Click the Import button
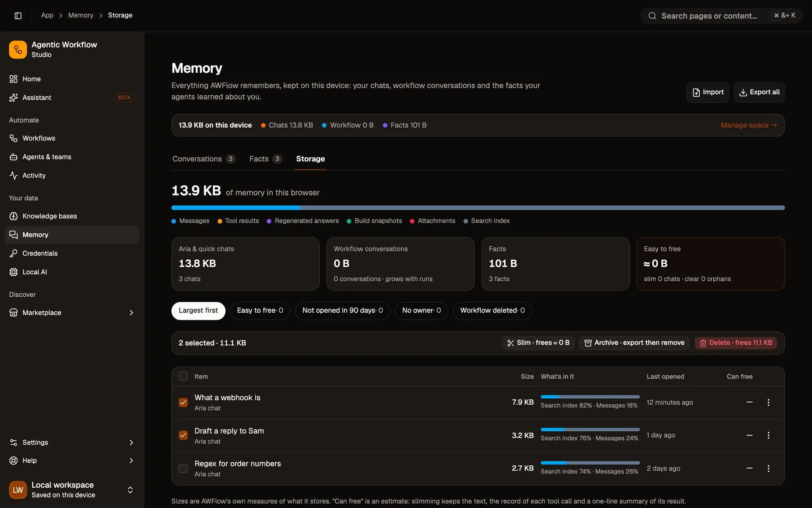This screenshot has width=812, height=508. [x=708, y=92]
